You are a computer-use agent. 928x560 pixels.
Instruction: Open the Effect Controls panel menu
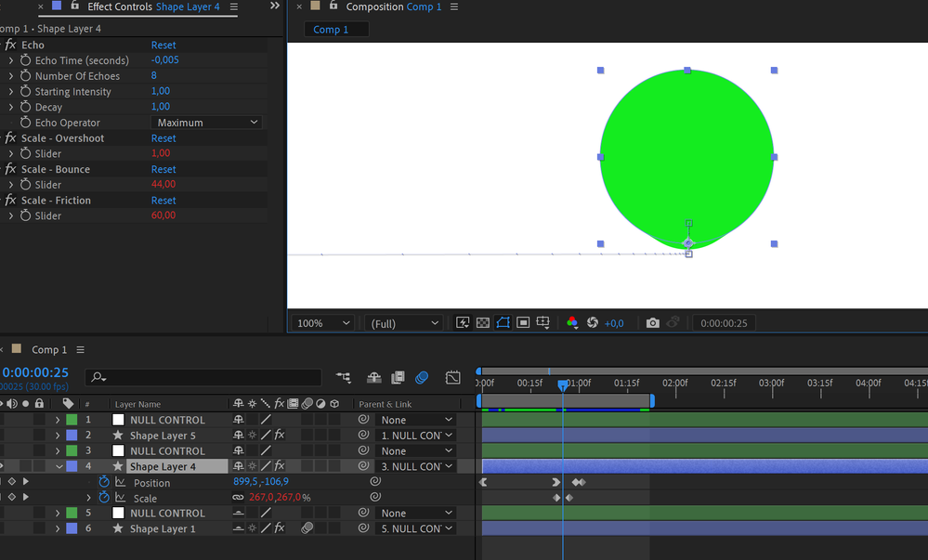(234, 7)
